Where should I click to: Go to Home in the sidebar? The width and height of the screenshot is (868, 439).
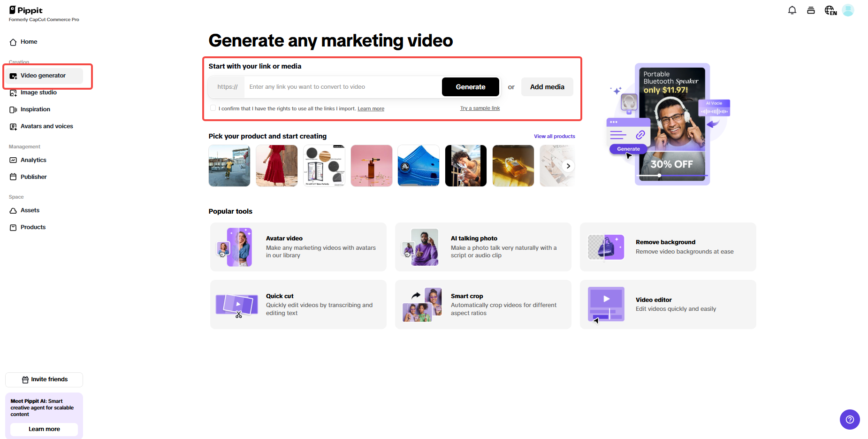coord(28,42)
